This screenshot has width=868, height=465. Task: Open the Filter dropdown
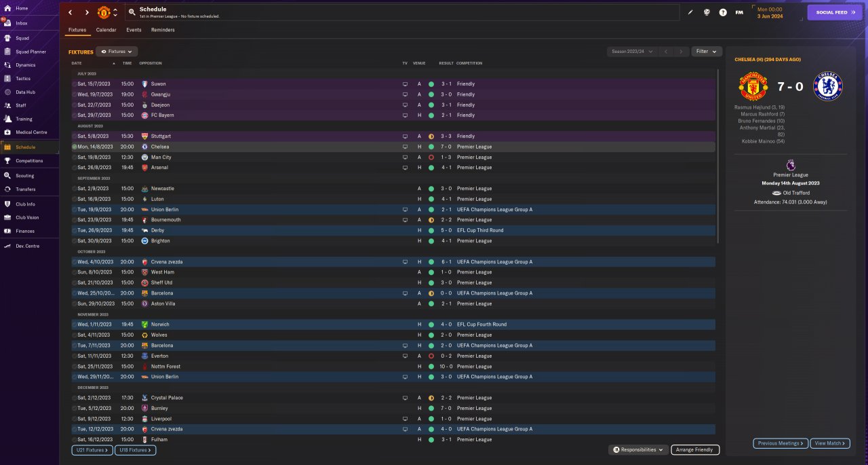coord(707,52)
